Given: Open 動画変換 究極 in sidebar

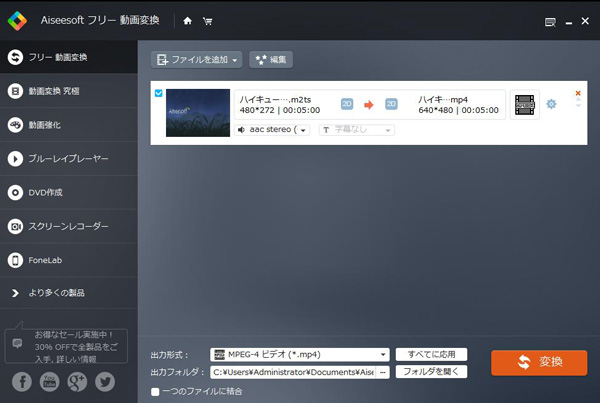Looking at the screenshot, I should click(68, 91).
